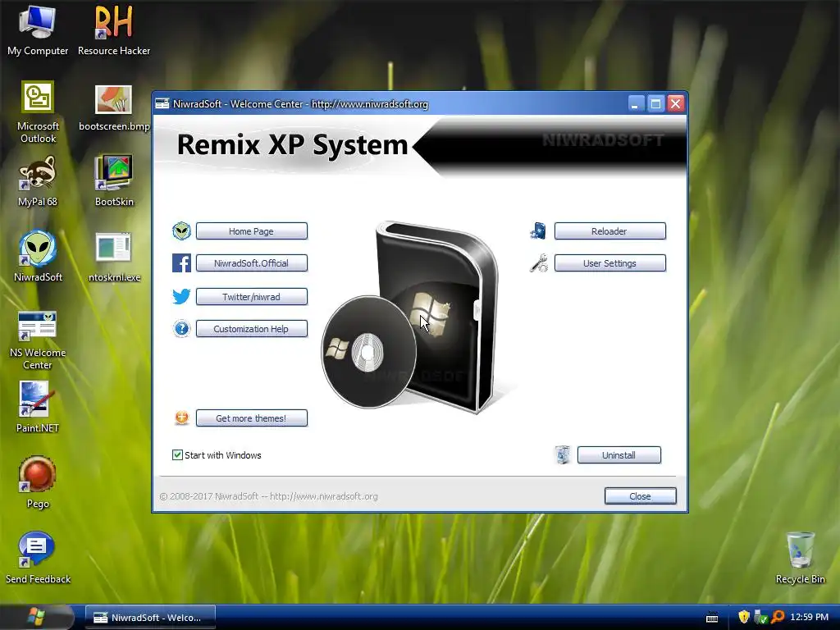Click the alien icon beside Home Page

pos(181,231)
